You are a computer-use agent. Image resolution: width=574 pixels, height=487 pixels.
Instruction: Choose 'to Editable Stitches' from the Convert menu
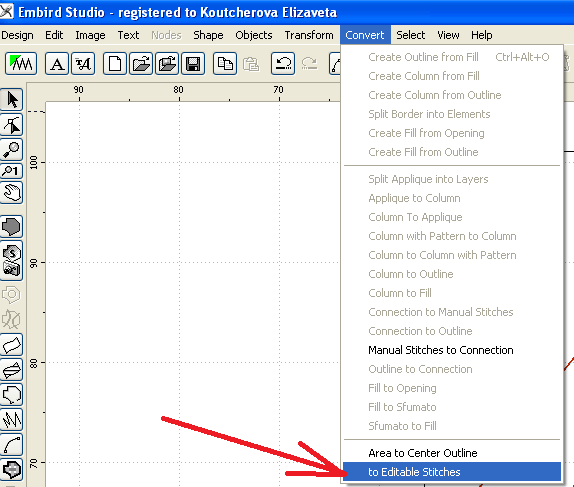(x=452, y=472)
